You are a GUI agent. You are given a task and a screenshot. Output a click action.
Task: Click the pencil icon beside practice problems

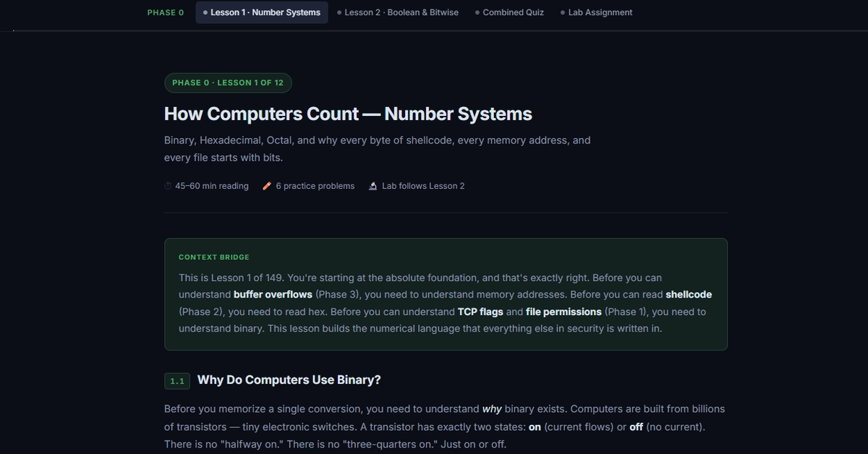pos(267,186)
